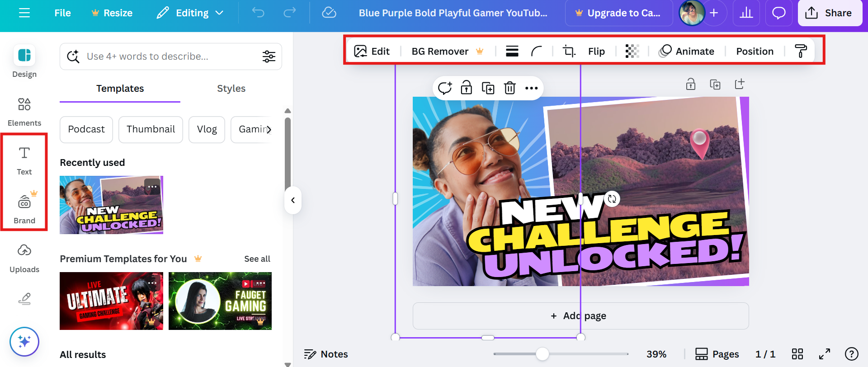
Task: Click See all premium templates
Action: 257,259
